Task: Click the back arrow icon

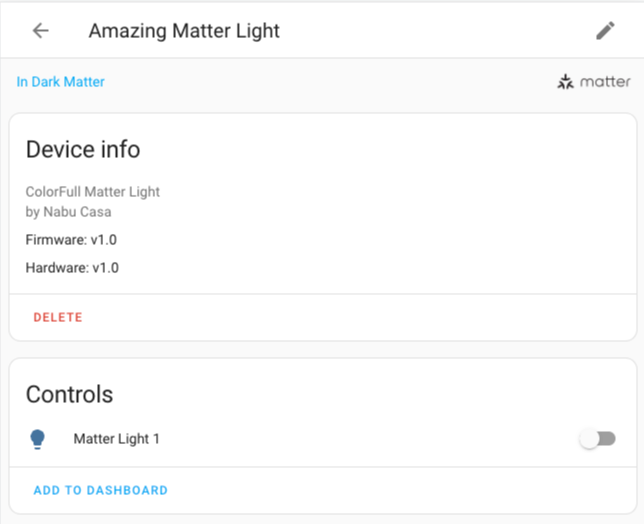Action: tap(40, 31)
